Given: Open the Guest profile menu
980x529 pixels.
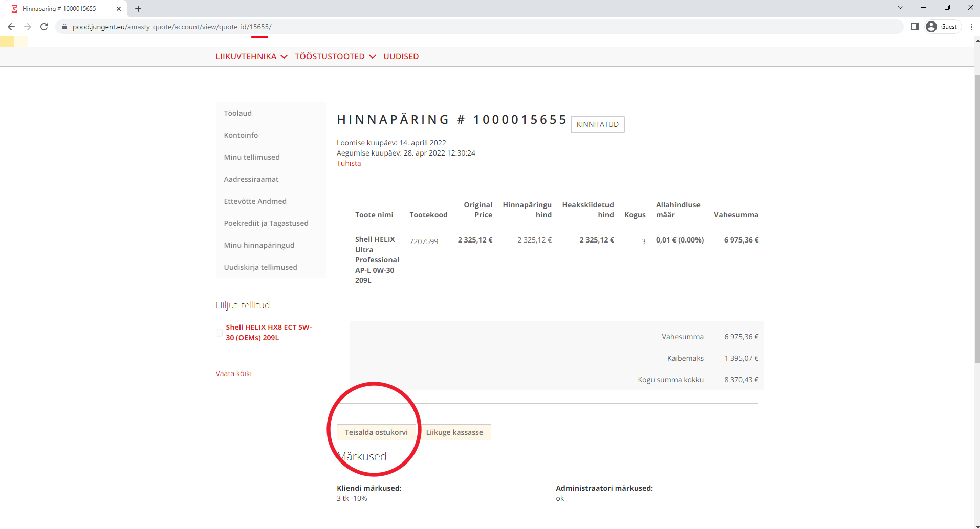Looking at the screenshot, I should click(x=942, y=27).
